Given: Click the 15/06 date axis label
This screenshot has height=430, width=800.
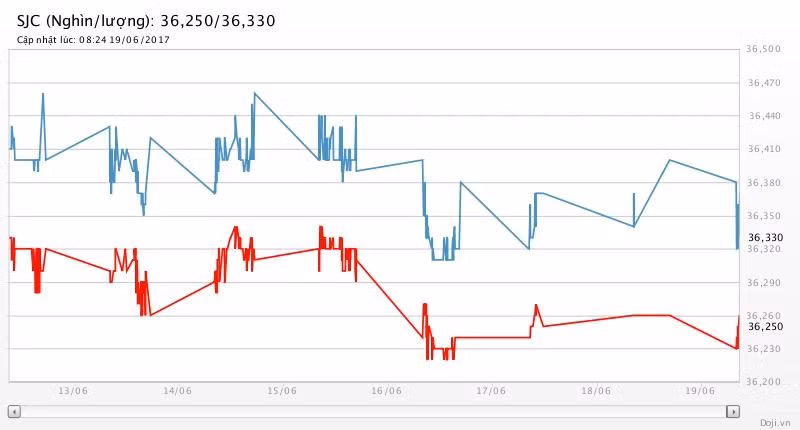Looking at the screenshot, I should click(281, 391).
